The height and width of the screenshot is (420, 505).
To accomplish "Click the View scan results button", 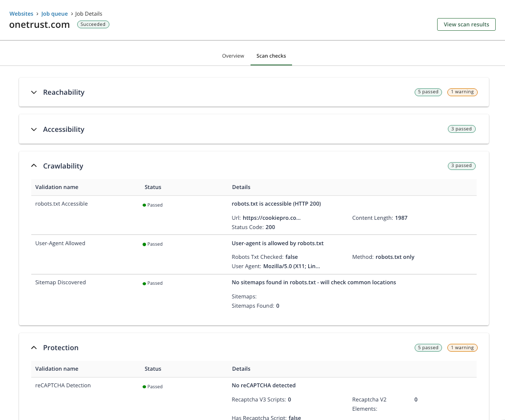I will pyautogui.click(x=466, y=24).
